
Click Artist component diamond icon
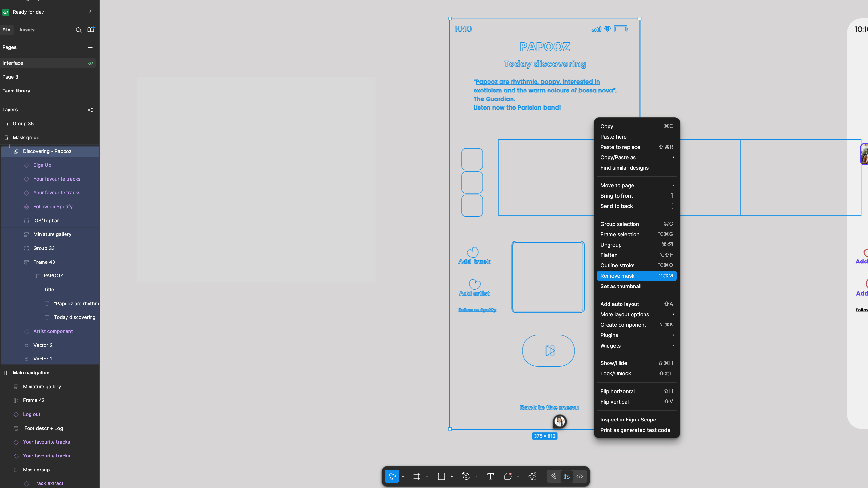(x=26, y=331)
